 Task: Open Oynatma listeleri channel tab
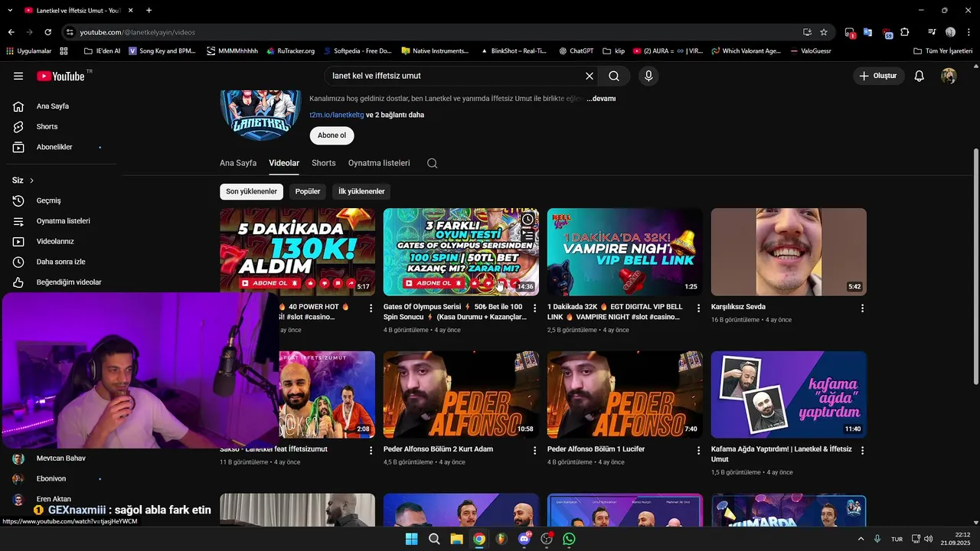[x=379, y=163]
